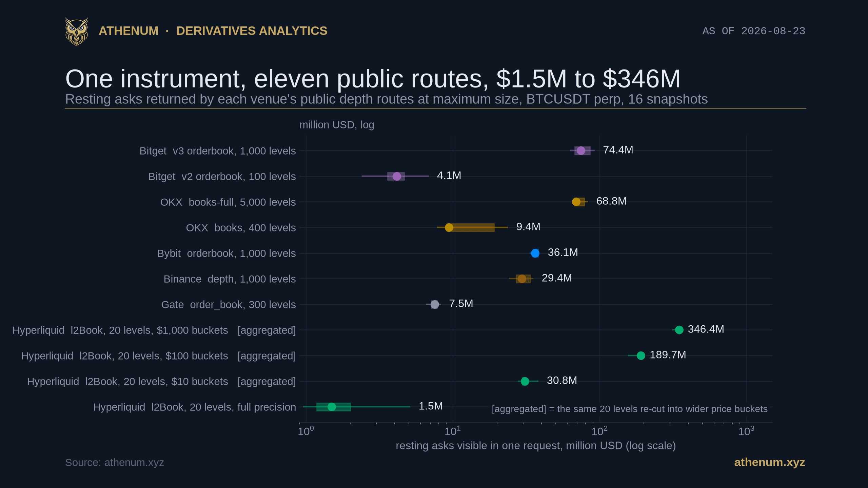
Task: Click the 'Source: athenum.xyz' footer text
Action: click(x=115, y=463)
